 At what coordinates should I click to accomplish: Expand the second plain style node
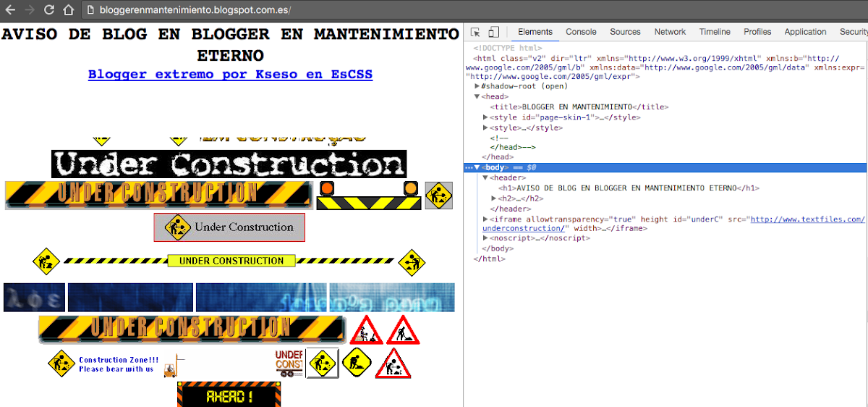click(485, 127)
